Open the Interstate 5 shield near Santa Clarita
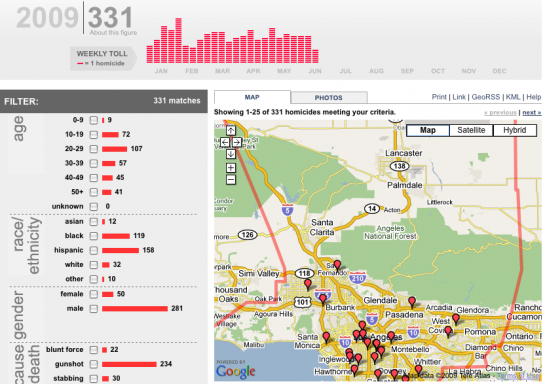The image size is (545, 384). pos(287,210)
